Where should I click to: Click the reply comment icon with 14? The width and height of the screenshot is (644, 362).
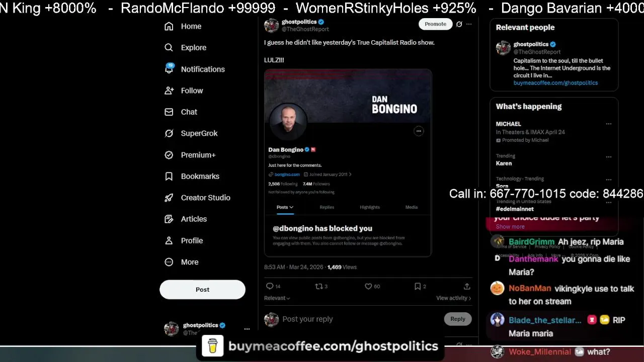270,286
